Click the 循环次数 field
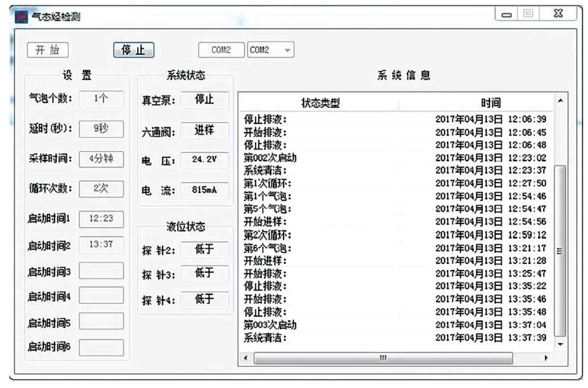This screenshot has width=588, height=388. (x=102, y=189)
